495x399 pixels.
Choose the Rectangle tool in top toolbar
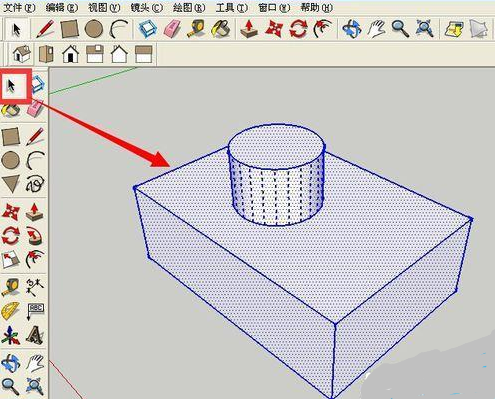(x=70, y=29)
